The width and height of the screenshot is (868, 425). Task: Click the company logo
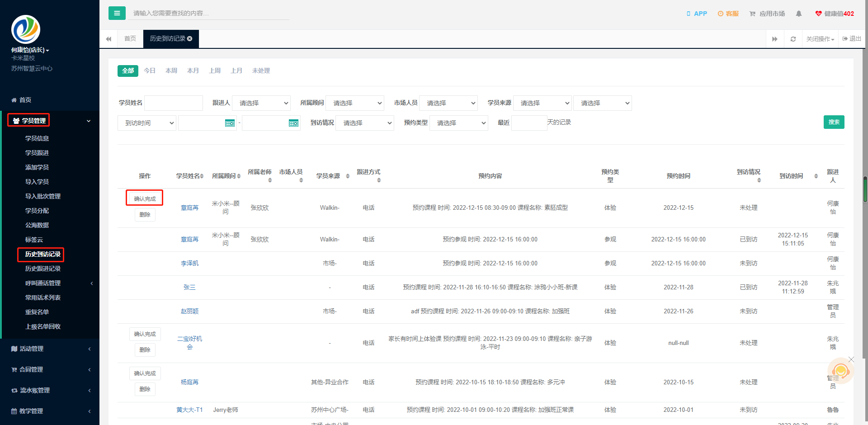(x=26, y=29)
